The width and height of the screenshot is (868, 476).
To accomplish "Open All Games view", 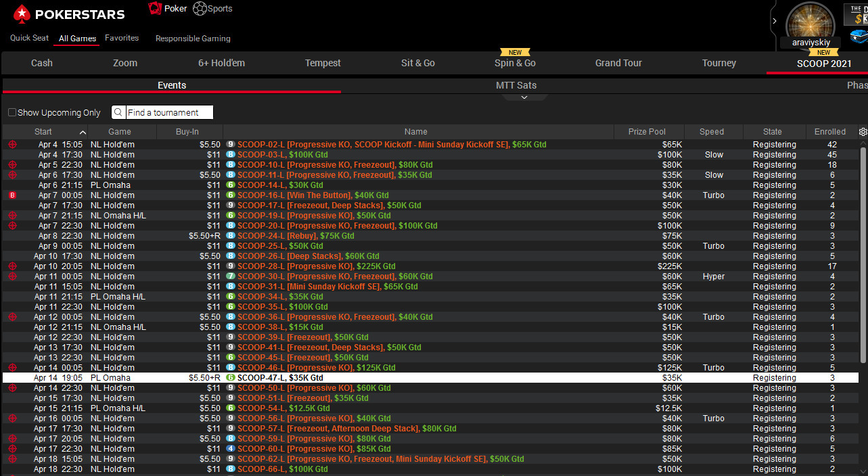I will tap(77, 39).
